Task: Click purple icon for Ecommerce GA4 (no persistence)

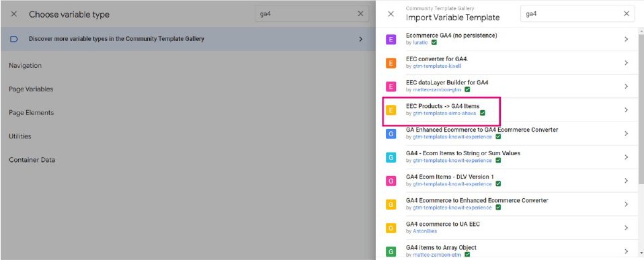Action: (391, 40)
